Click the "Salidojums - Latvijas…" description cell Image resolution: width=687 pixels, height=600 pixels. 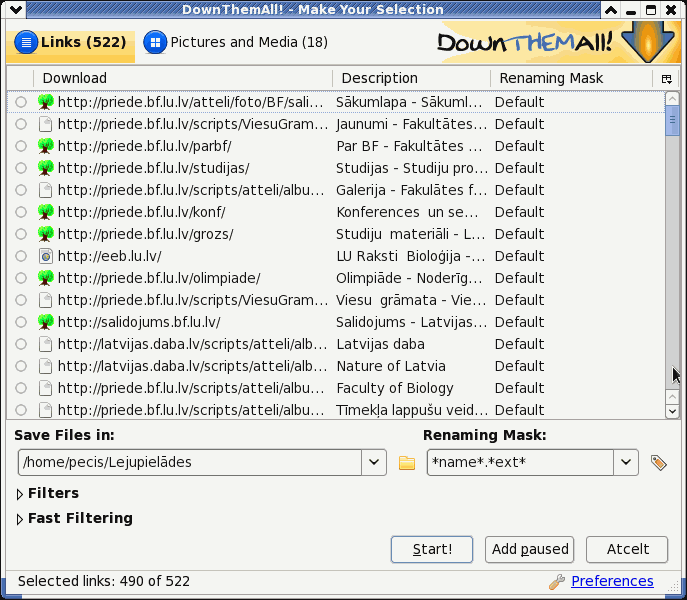[x=411, y=322]
